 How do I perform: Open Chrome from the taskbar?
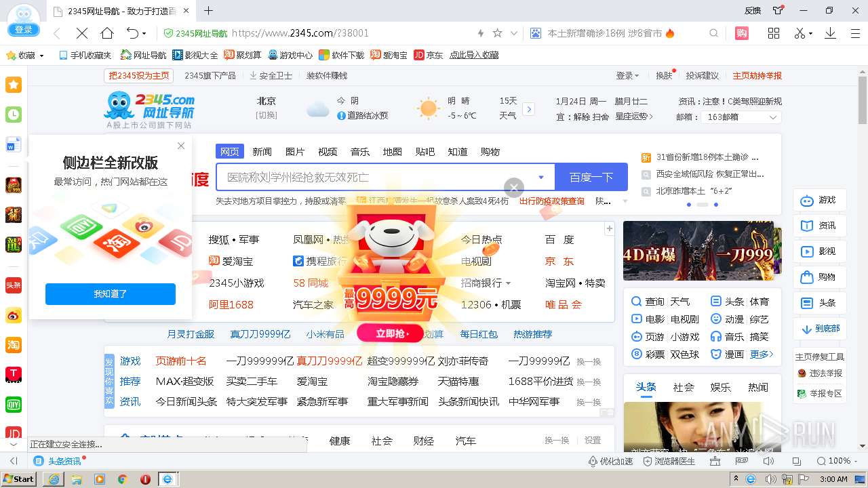coord(122,479)
